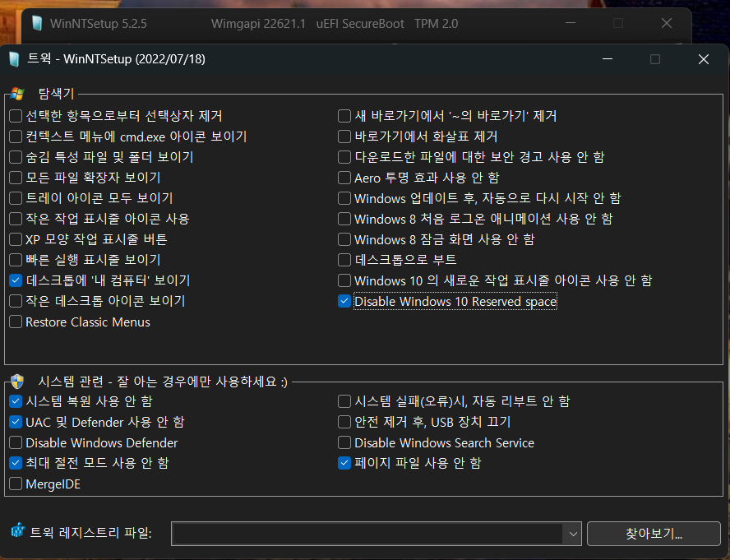Screen dimensions: 730x560
Task: Minimize the background WinNTSetup 5.2.5 window
Action: (571, 23)
